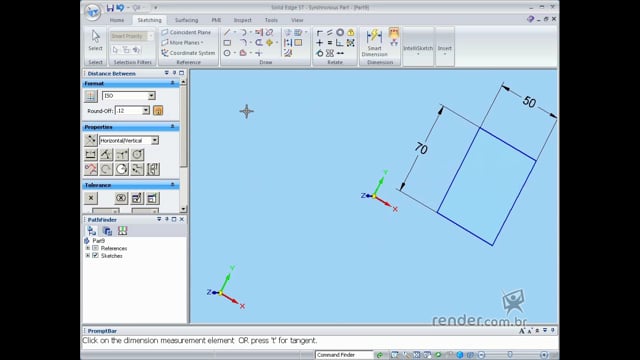The image size is (640, 360).
Task: Click the Coordinate System command
Action: click(188, 53)
